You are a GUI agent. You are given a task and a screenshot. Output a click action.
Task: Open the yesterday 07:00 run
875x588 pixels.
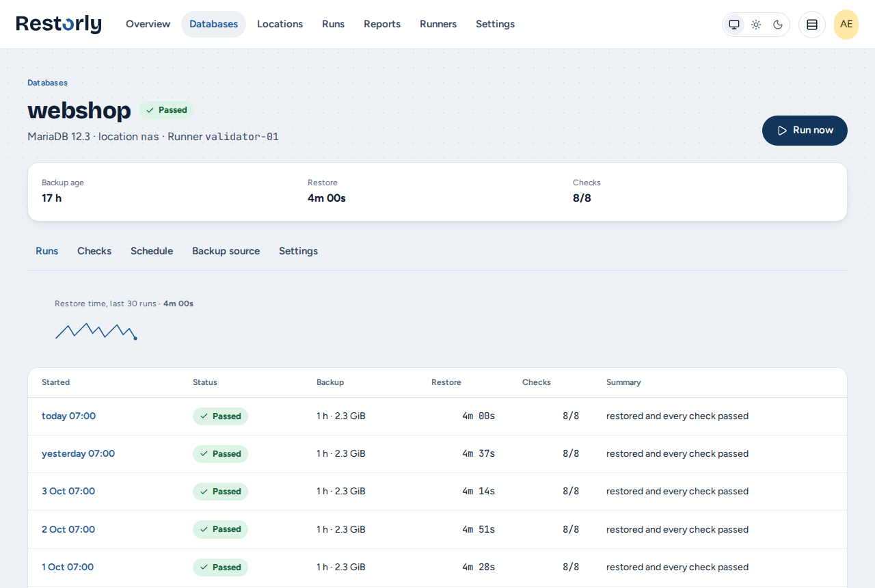[78, 453]
